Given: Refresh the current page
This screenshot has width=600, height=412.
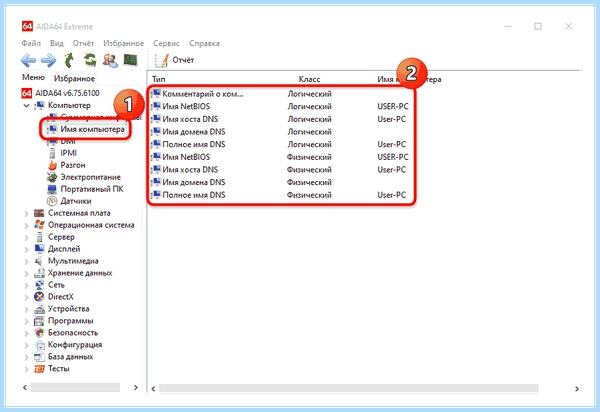Looking at the screenshot, I should pos(90,60).
